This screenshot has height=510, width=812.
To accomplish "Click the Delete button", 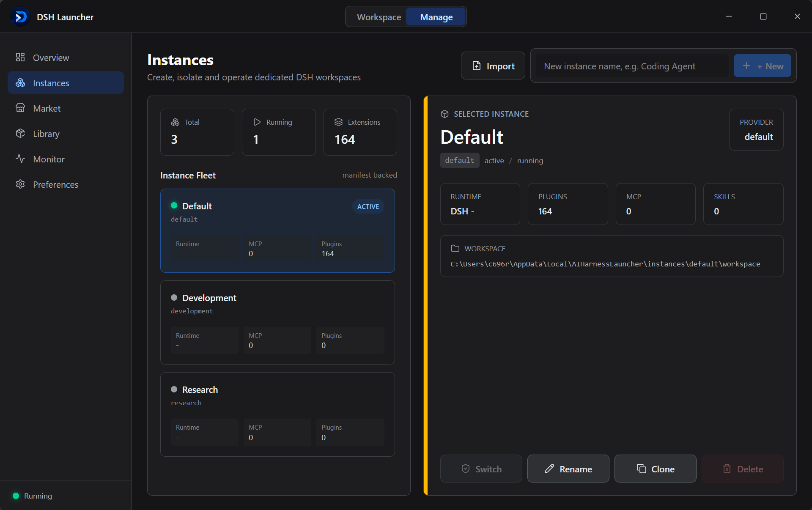I will [x=743, y=469].
